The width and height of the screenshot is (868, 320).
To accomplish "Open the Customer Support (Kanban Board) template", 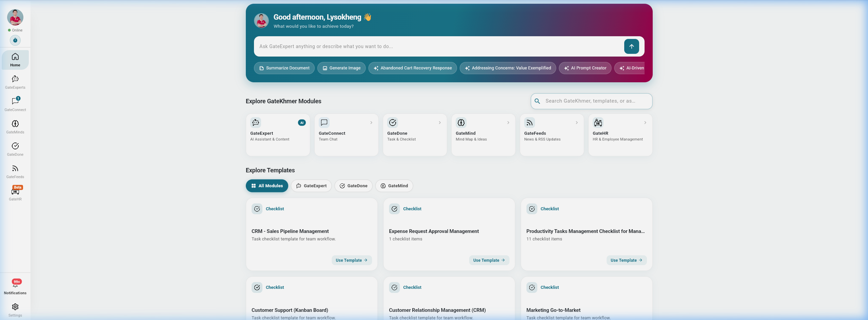I will [x=312, y=299].
